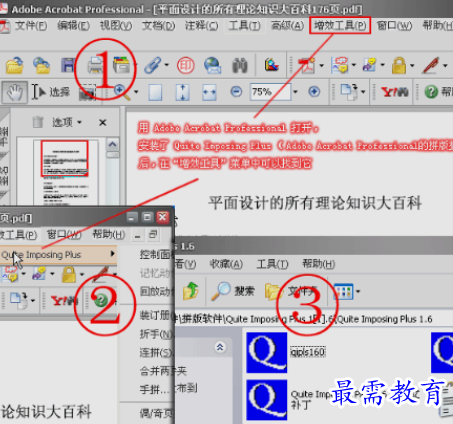Click the Email globe envelope icon
453x424 pixels.
(x=213, y=65)
